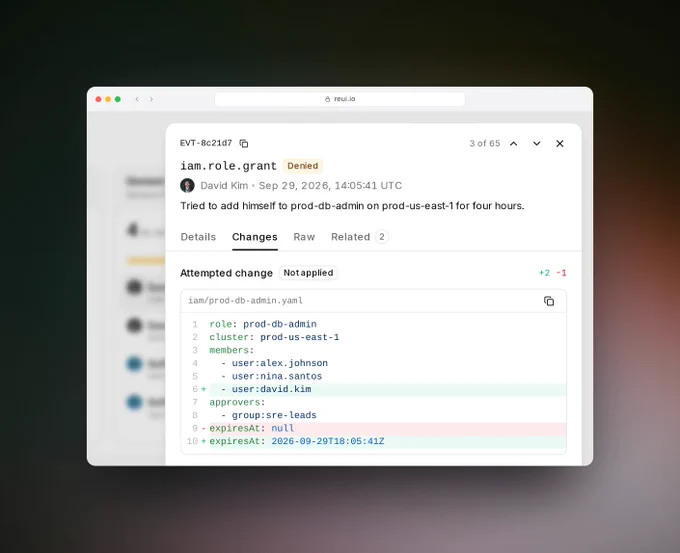This screenshot has width=680, height=553.
Task: Click the yellow macOS minimize window dot
Action: (x=108, y=99)
